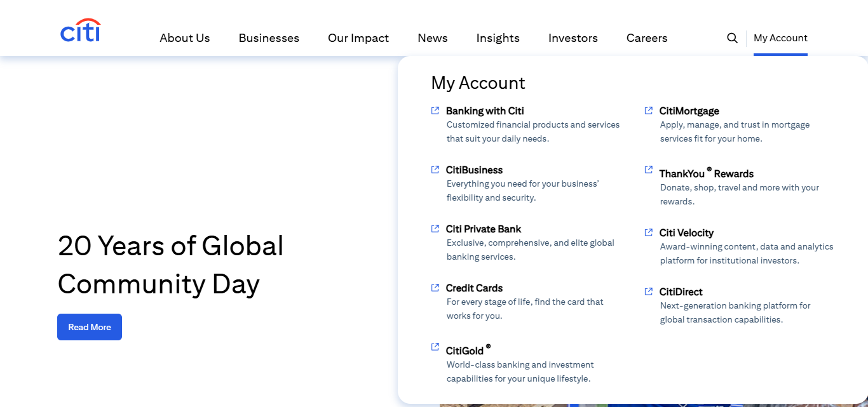Open the search magnifier icon
The width and height of the screenshot is (868, 407).
pyautogui.click(x=732, y=38)
